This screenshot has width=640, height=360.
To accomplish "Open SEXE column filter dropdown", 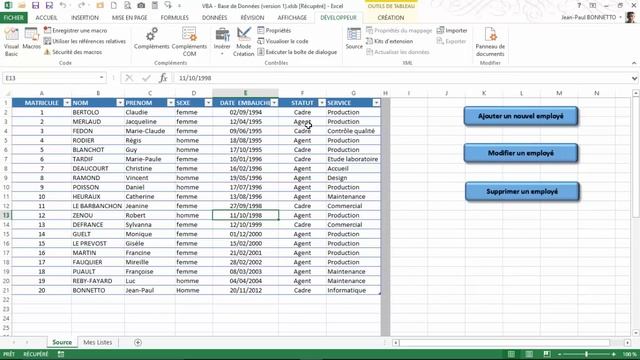I will pos(208,103).
